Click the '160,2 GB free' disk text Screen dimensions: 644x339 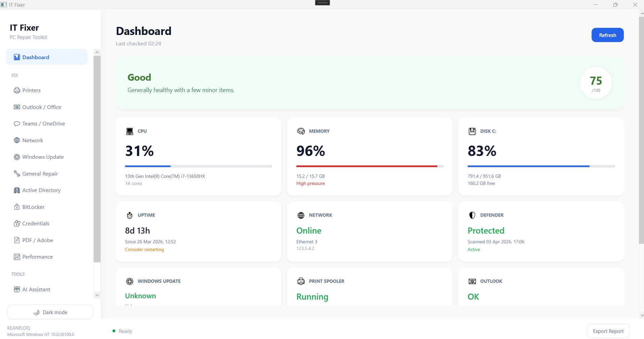tap(481, 183)
